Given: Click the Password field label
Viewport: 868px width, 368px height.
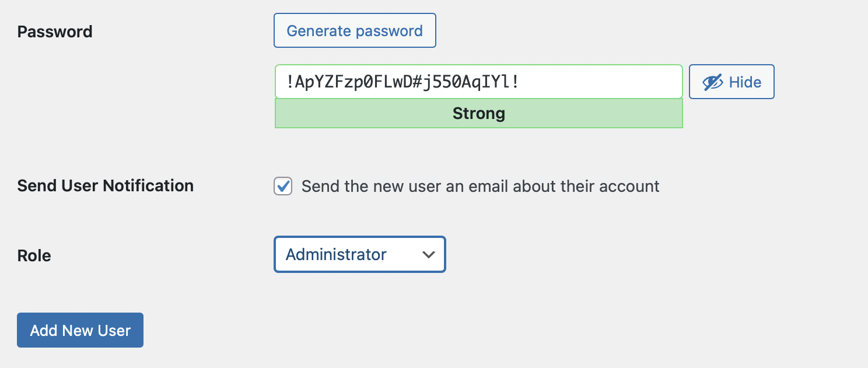Looking at the screenshot, I should (54, 32).
